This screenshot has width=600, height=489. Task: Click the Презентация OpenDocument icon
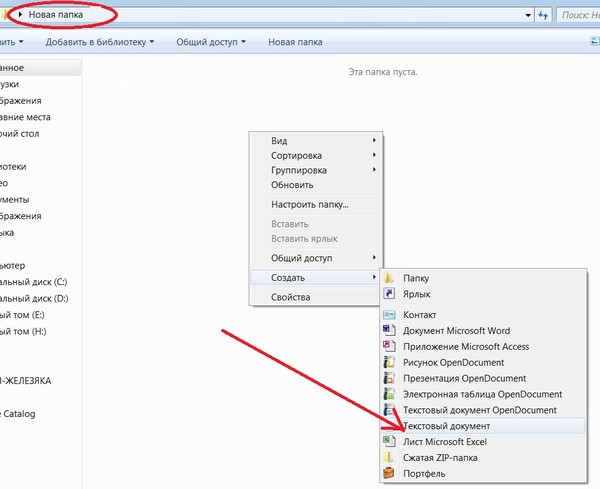coord(390,379)
